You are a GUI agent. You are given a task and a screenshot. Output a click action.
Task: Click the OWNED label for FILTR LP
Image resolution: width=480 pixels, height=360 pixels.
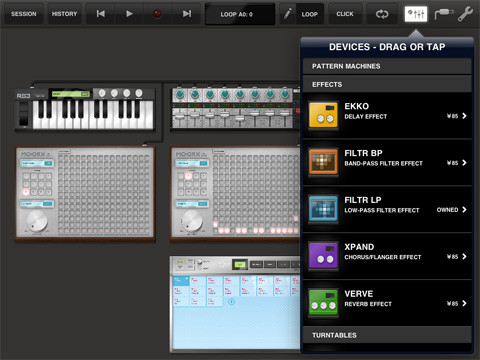coord(447,210)
